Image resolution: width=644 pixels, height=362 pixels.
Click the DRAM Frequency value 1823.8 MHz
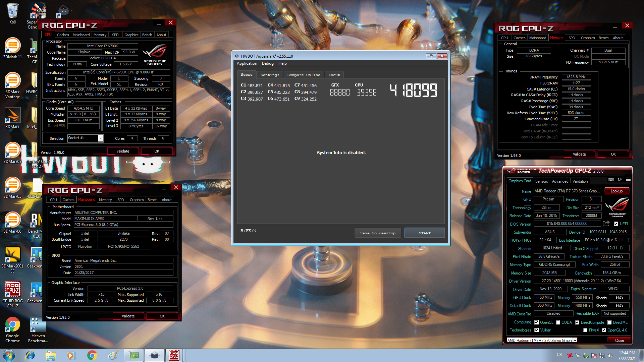(x=576, y=77)
